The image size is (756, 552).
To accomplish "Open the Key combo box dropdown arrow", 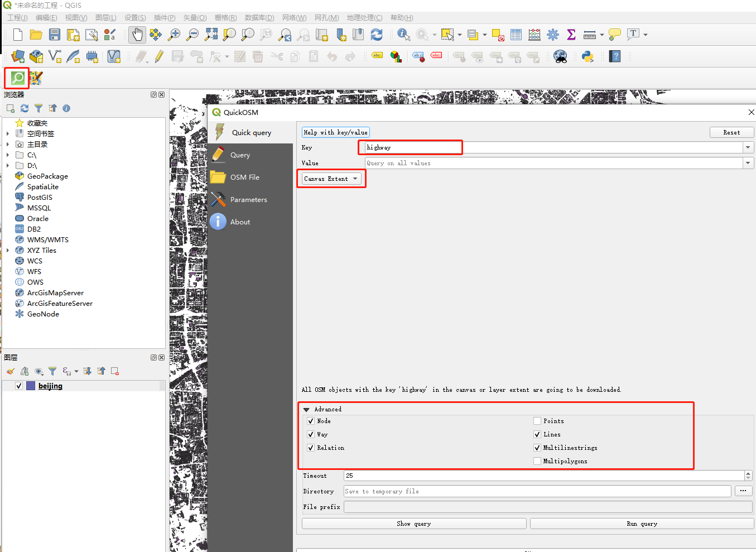I will coord(748,147).
